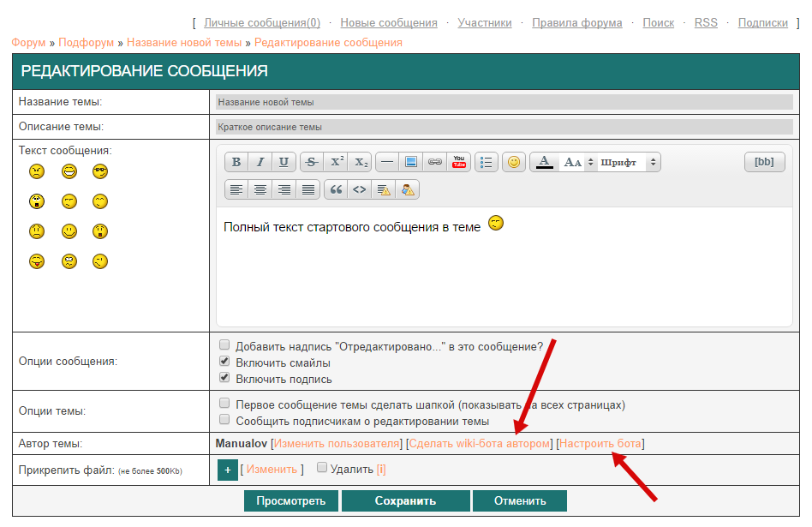Check "Сообщить подписчикам о редактировании темы"
The height and width of the screenshot is (527, 812).
pyautogui.click(x=224, y=420)
